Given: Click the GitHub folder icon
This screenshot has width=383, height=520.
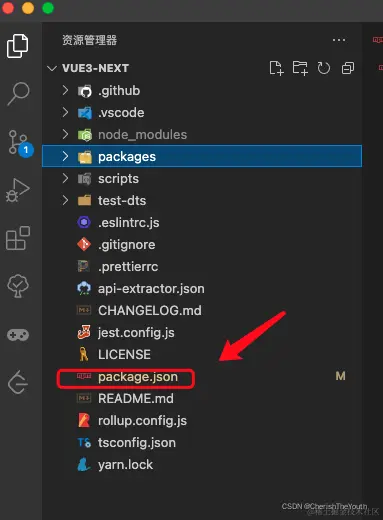Looking at the screenshot, I should pyautogui.click(x=85, y=91).
